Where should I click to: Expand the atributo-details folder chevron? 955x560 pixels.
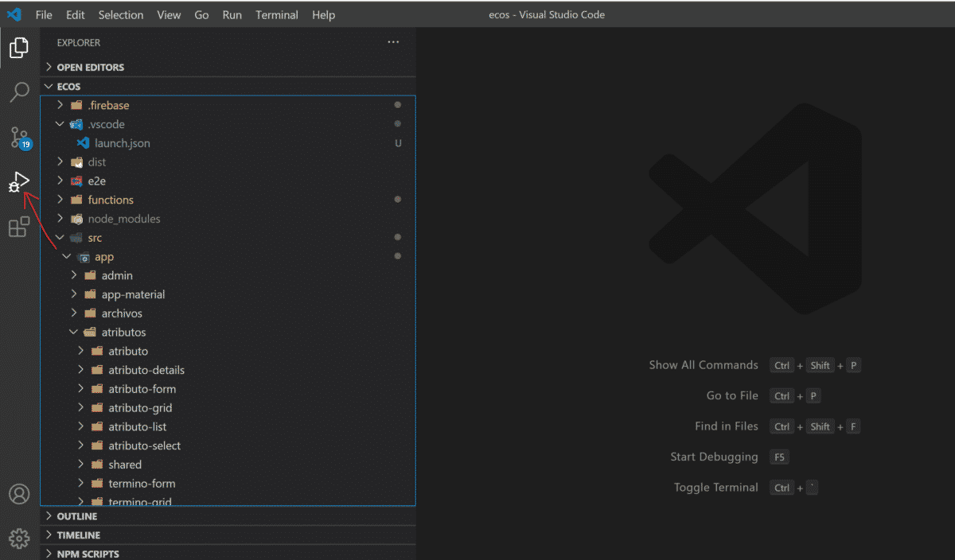tap(80, 370)
